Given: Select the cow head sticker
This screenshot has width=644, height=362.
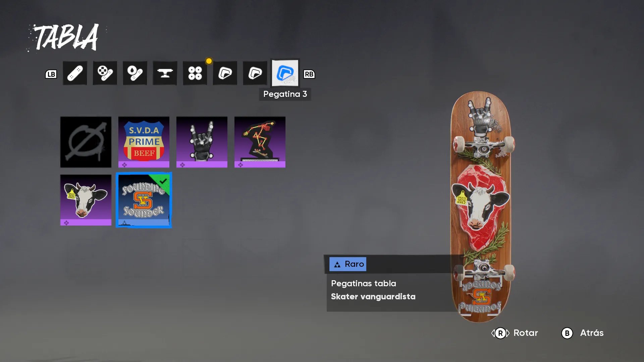Looking at the screenshot, I should 86,200.
